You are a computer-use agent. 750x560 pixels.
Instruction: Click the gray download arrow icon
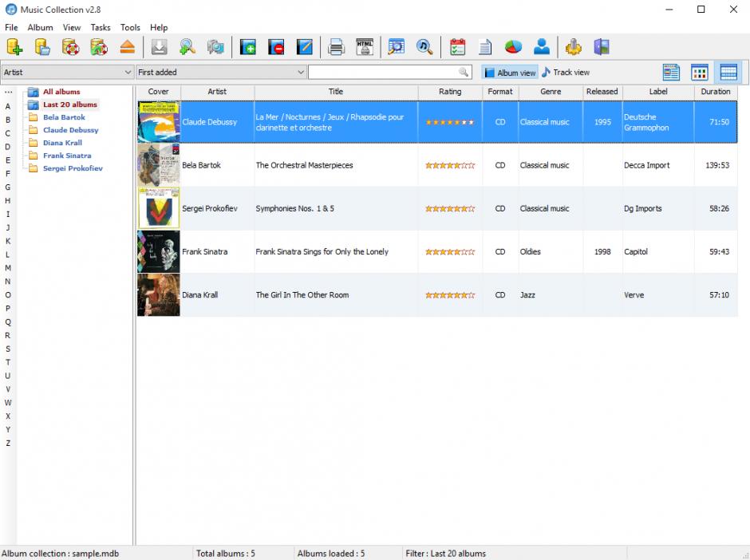(160, 47)
